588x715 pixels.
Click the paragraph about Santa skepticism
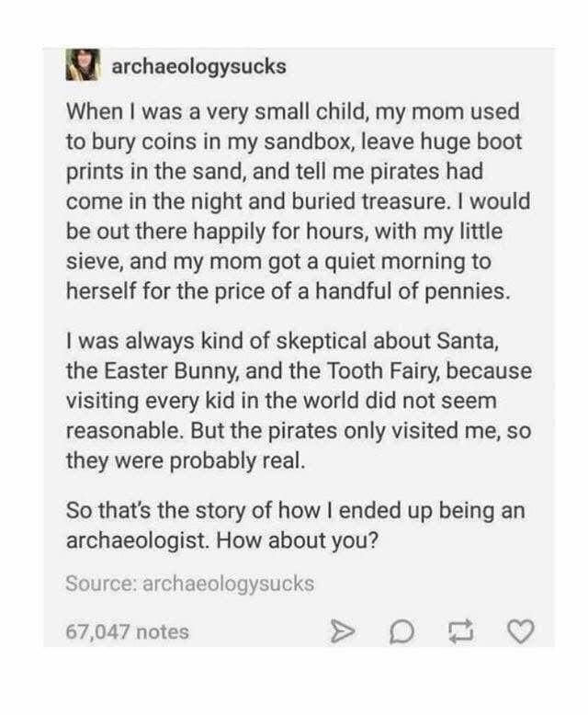click(x=294, y=400)
